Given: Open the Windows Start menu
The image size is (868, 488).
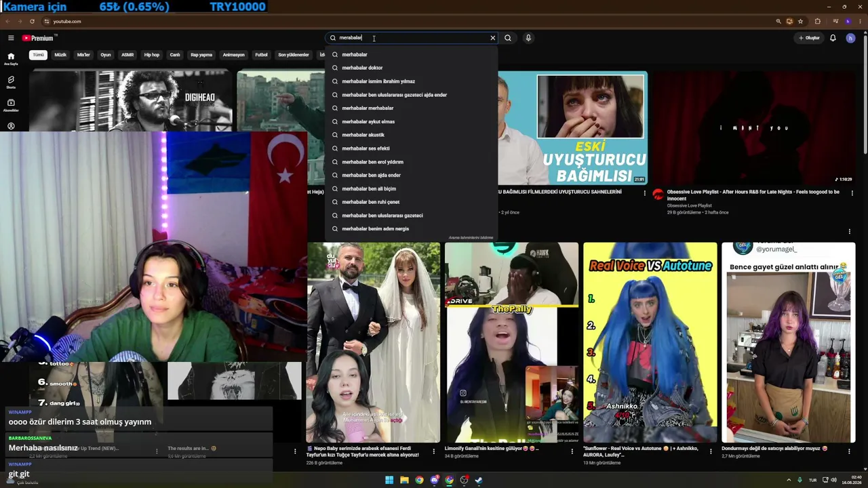Looking at the screenshot, I should [389, 480].
